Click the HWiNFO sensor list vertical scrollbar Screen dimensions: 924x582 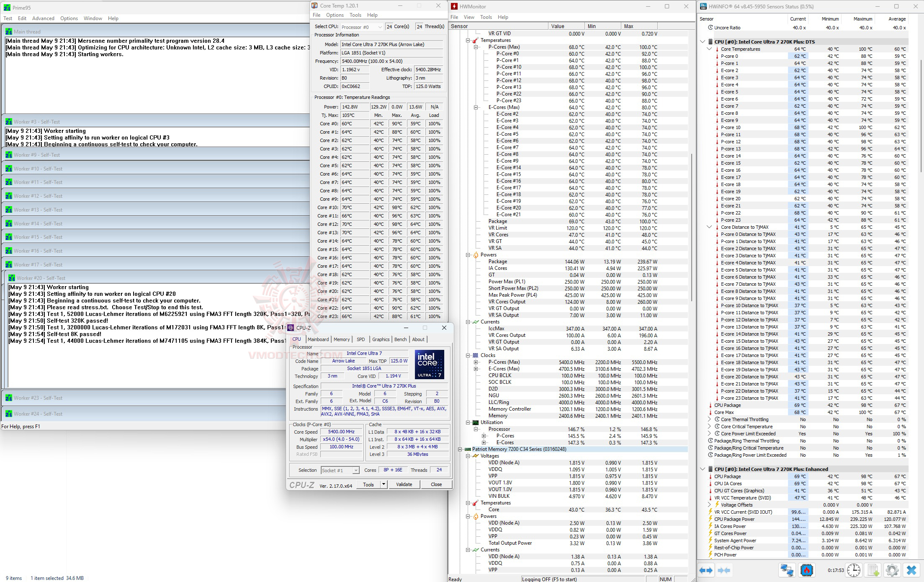921,115
